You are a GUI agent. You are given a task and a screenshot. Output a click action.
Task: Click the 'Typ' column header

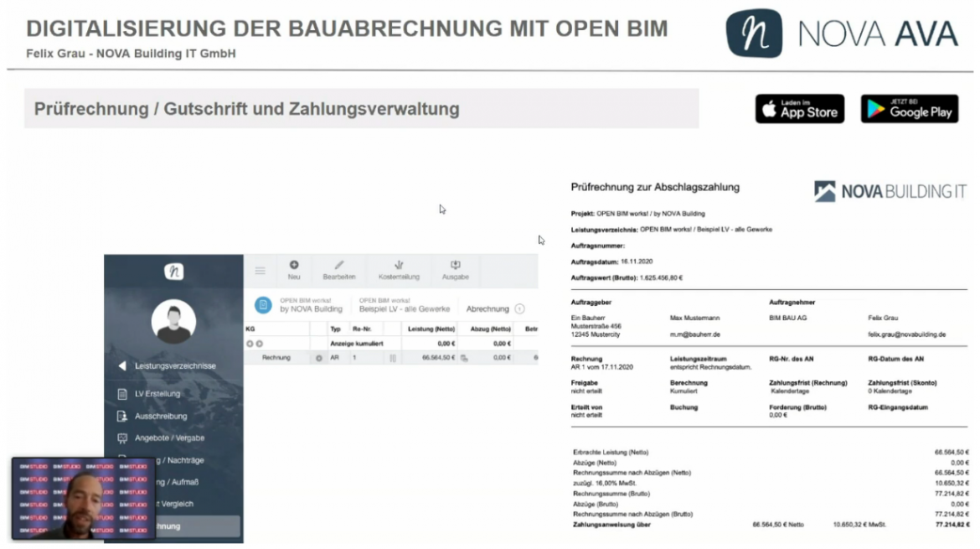point(336,329)
